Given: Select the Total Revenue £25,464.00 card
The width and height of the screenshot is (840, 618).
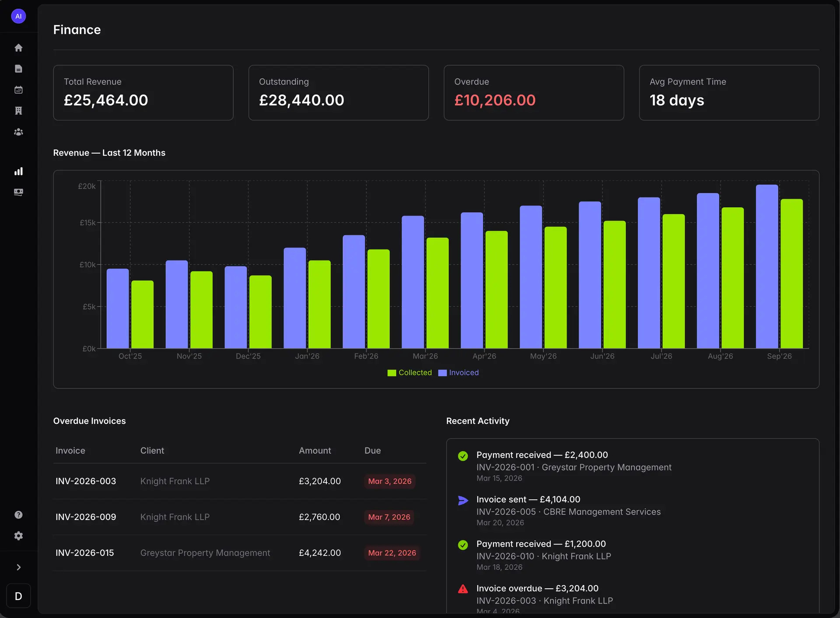Looking at the screenshot, I should click(143, 93).
